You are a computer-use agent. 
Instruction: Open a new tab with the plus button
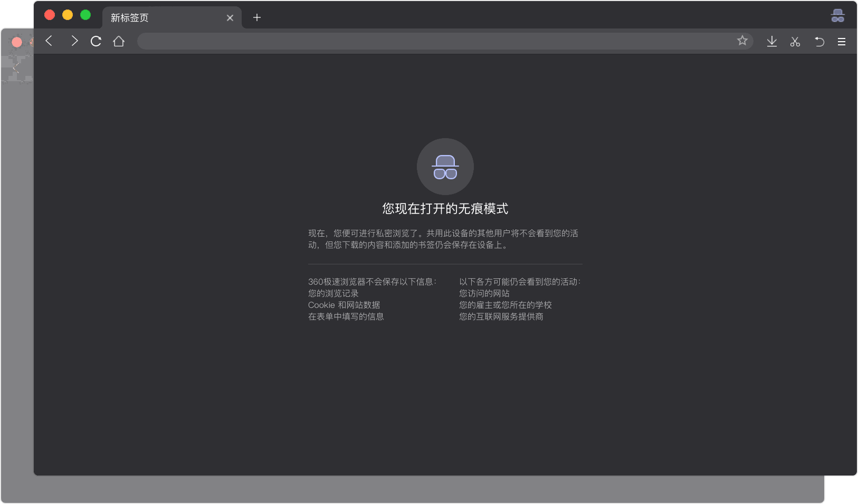257,17
